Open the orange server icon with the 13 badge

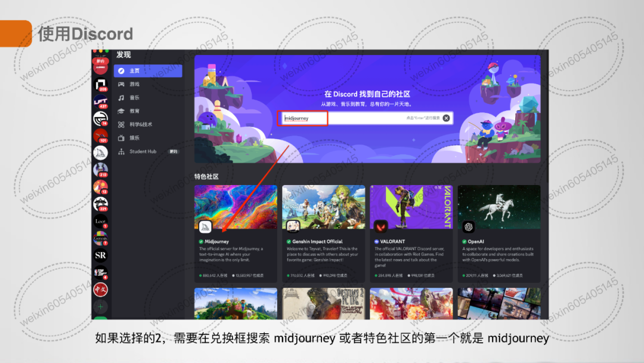coord(100,187)
